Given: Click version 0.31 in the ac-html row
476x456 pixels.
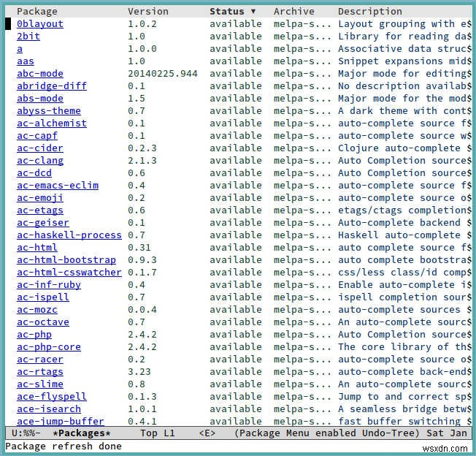Looking at the screenshot, I should (x=139, y=248).
